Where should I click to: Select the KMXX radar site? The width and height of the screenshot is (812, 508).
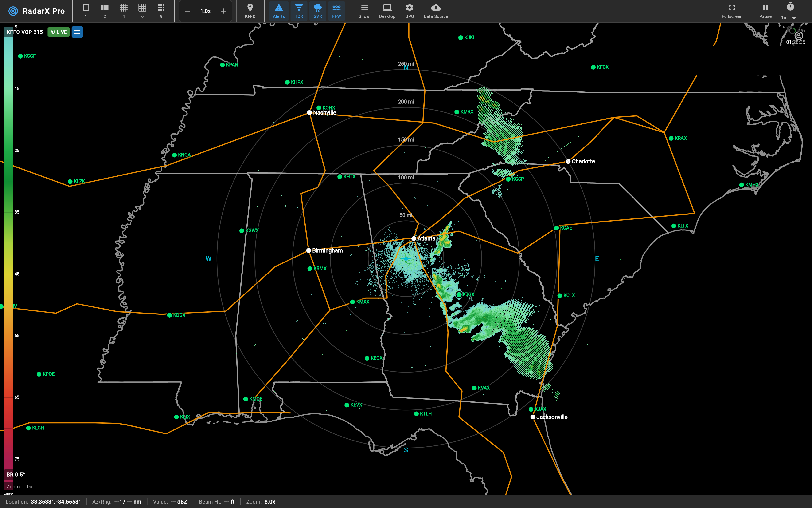[x=353, y=302]
